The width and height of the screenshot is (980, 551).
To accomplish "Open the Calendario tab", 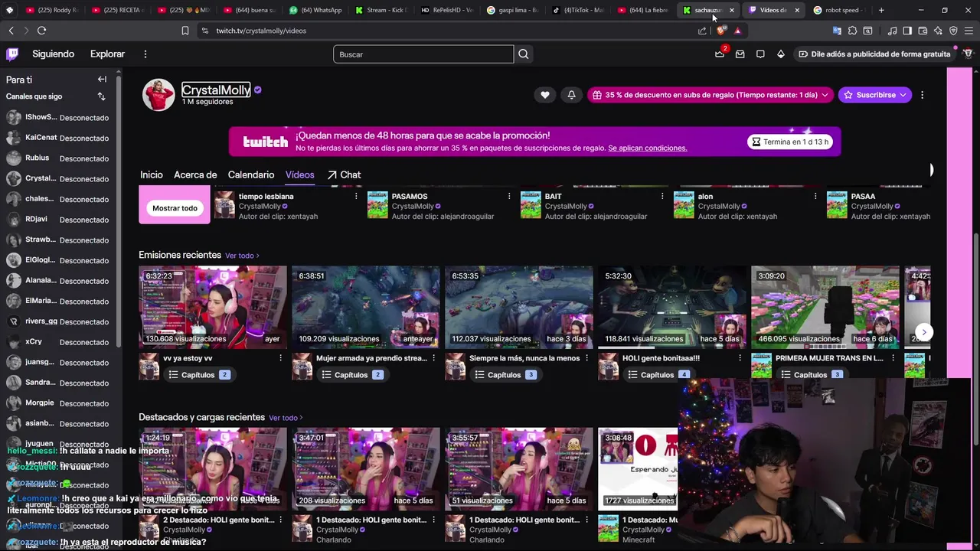I will [x=251, y=174].
